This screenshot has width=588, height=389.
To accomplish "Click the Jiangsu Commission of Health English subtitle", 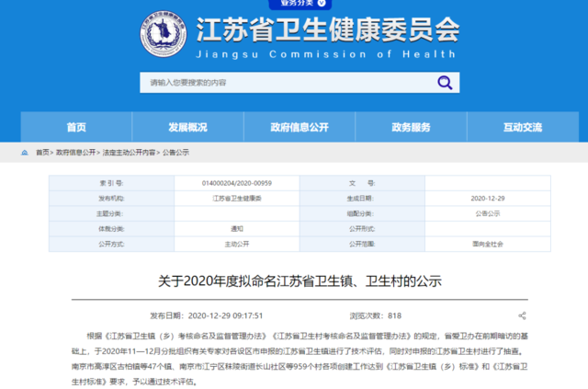I will [x=326, y=54].
